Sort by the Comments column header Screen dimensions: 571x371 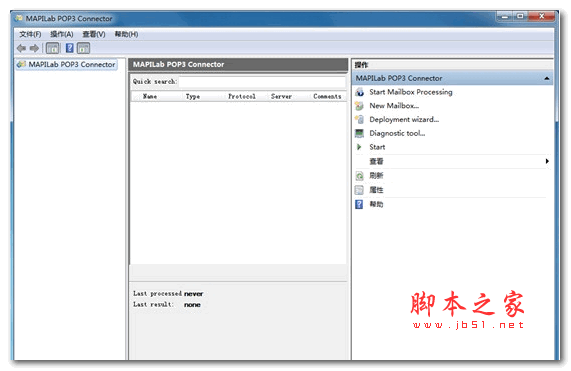(x=327, y=96)
